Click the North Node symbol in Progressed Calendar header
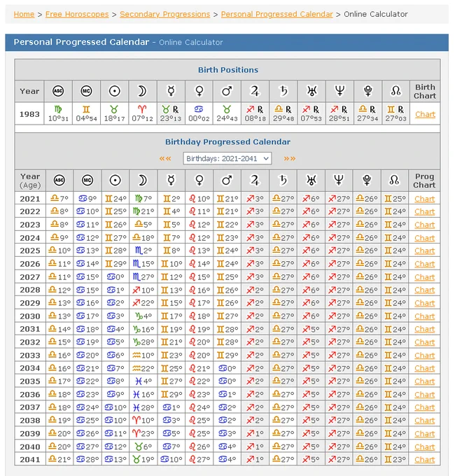The image size is (455, 476). (x=394, y=181)
